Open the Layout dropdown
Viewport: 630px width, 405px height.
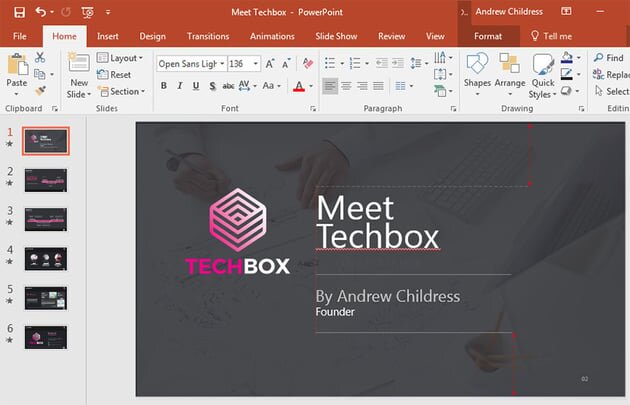120,58
